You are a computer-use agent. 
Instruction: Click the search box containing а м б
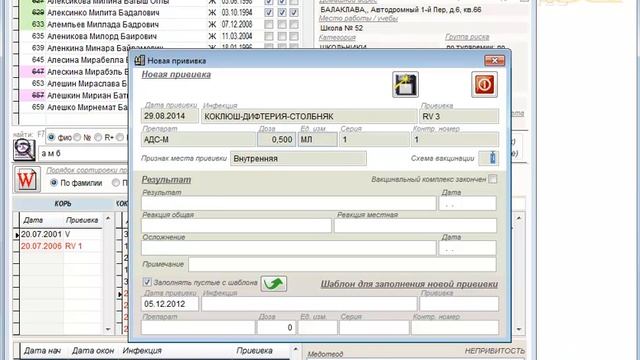(83, 153)
